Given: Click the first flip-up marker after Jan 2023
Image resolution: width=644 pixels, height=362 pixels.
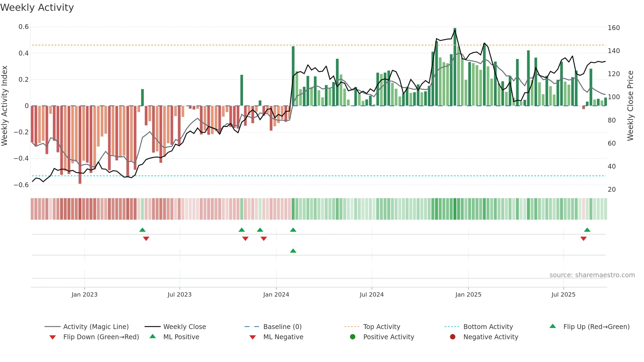Looking at the screenshot, I should pyautogui.click(x=142, y=230).
